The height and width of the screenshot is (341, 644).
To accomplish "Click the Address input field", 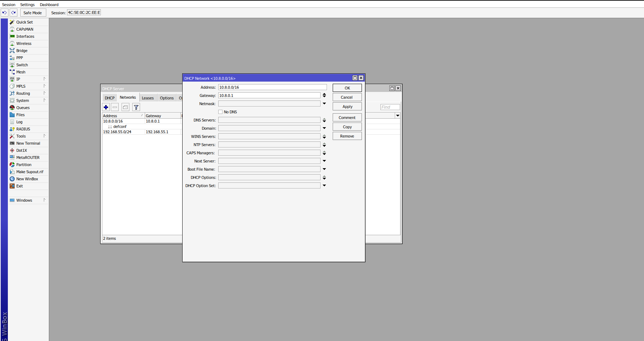I will (272, 87).
